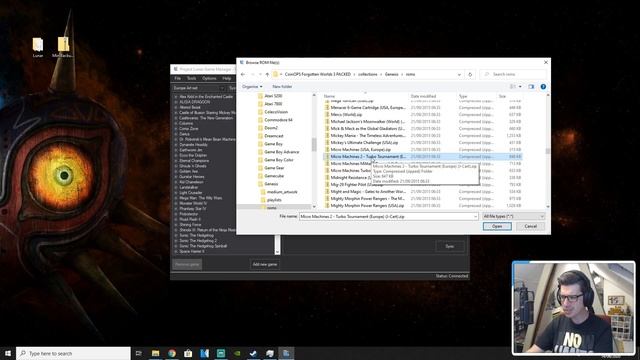Image resolution: width=640 pixels, height=360 pixels.
Task: Select the Game Gear folder
Action: (274, 168)
